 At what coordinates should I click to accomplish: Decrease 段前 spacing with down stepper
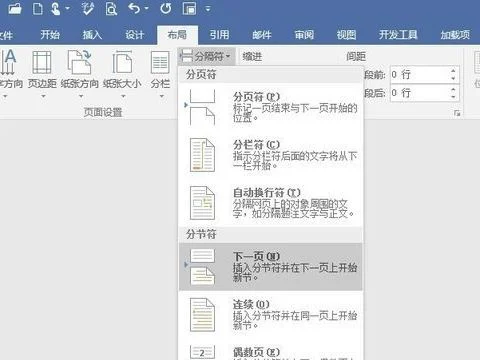click(x=453, y=79)
